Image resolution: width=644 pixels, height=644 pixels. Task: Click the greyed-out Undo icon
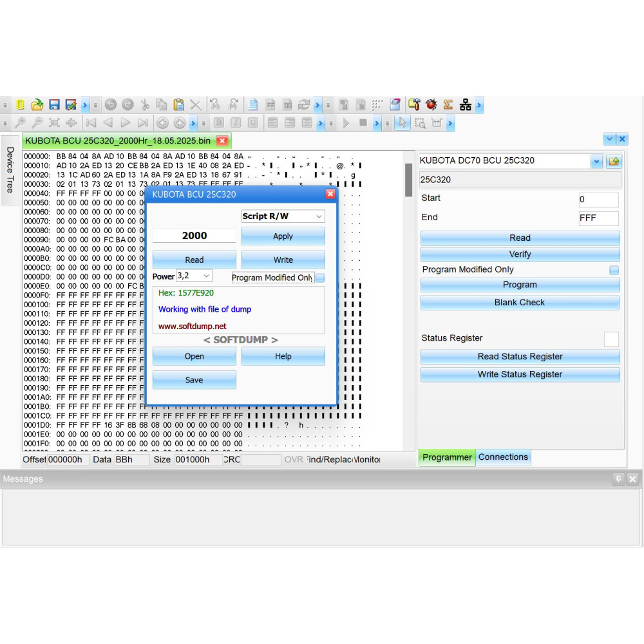click(x=111, y=105)
